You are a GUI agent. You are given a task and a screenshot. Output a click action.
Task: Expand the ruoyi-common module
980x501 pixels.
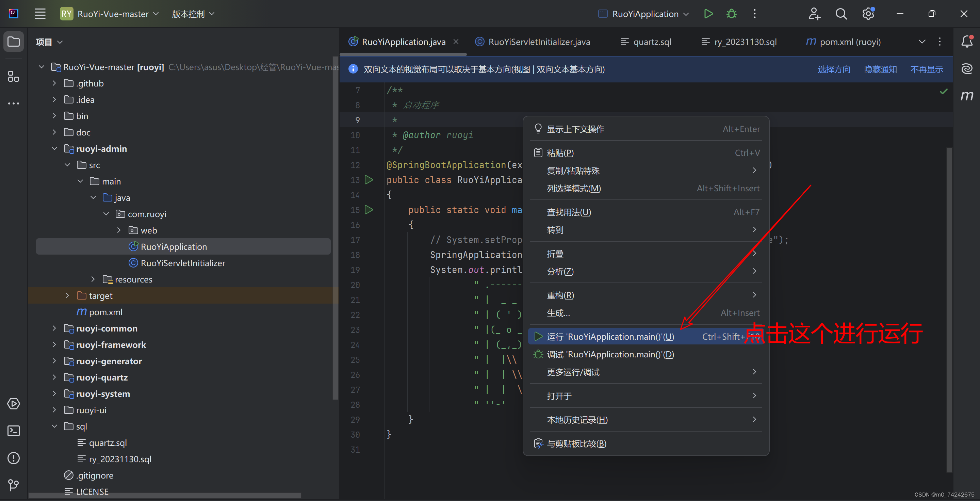pos(54,328)
